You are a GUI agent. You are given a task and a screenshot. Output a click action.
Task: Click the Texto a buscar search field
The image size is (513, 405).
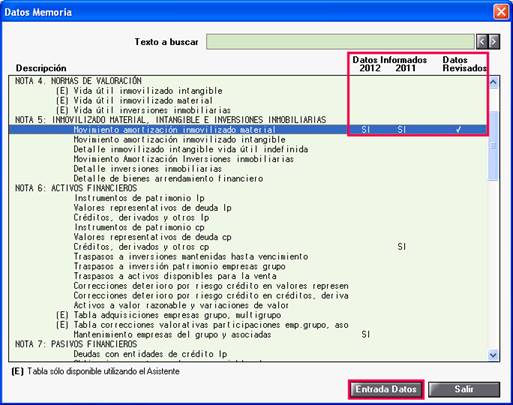pos(340,42)
